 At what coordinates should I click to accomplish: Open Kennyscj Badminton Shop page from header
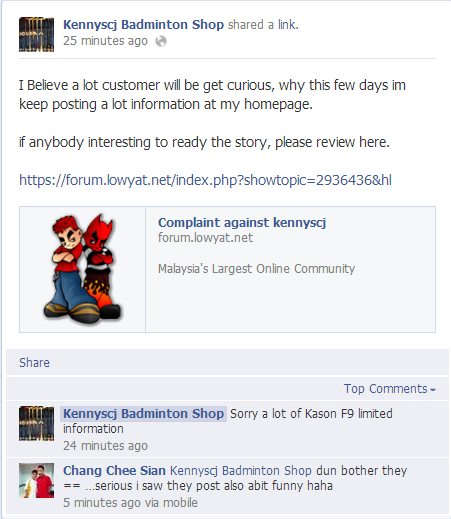[143, 25]
